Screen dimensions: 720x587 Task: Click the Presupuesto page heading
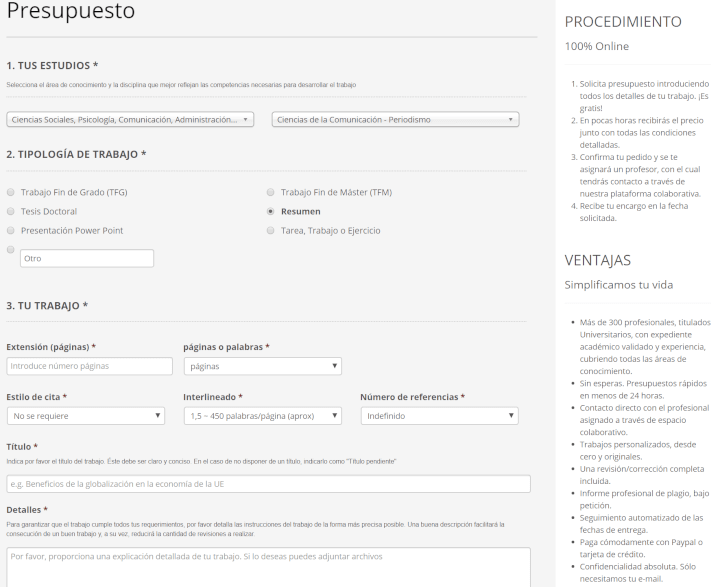71,11
